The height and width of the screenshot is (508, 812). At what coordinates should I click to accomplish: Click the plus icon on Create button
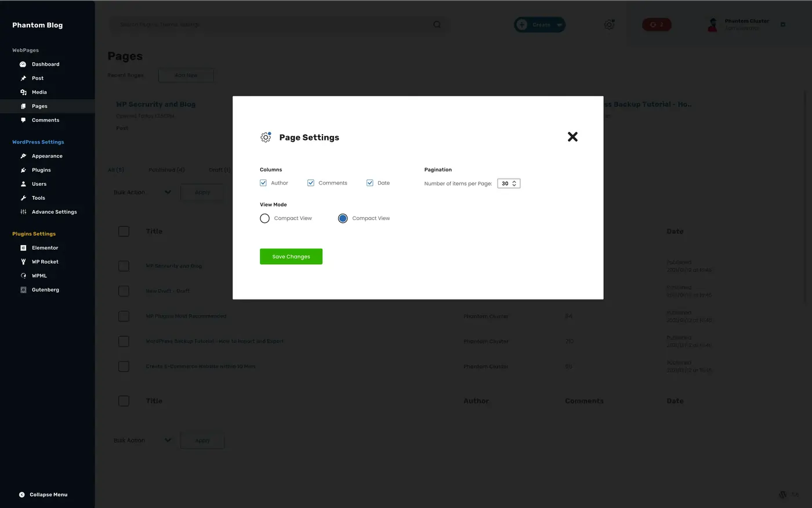tap(522, 24)
